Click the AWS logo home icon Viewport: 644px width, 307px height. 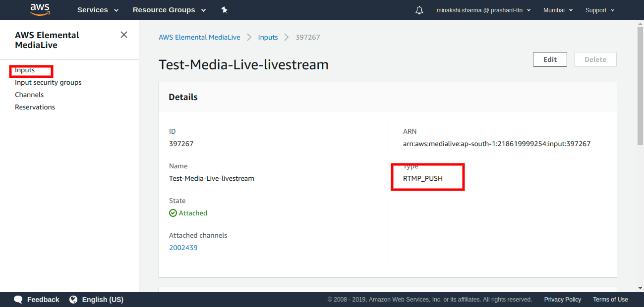(x=40, y=9)
